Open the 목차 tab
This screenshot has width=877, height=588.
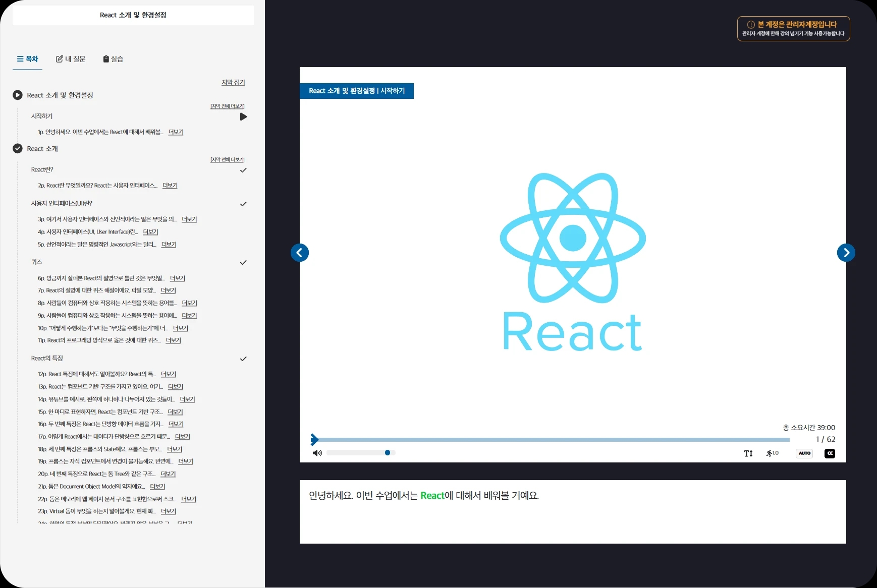27,59
